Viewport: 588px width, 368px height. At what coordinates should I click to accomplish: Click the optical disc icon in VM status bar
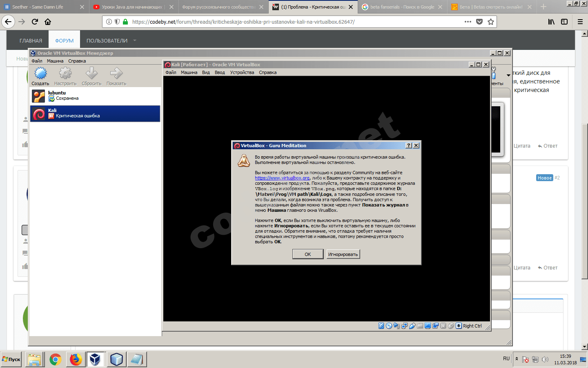pyautogui.click(x=389, y=326)
